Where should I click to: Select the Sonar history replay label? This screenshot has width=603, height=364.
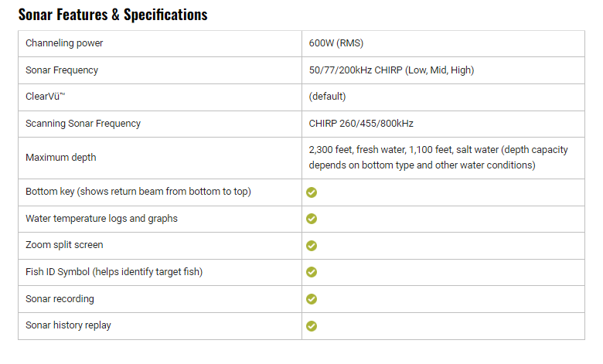(x=68, y=325)
